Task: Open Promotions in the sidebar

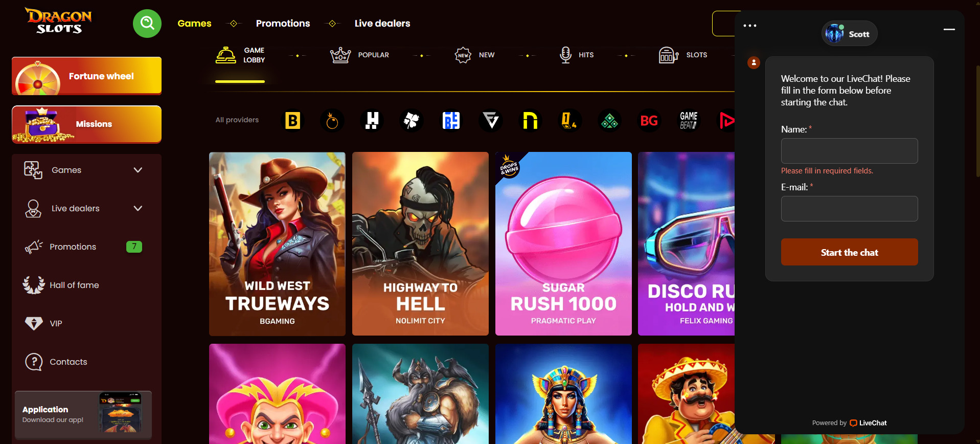Action: (x=73, y=247)
